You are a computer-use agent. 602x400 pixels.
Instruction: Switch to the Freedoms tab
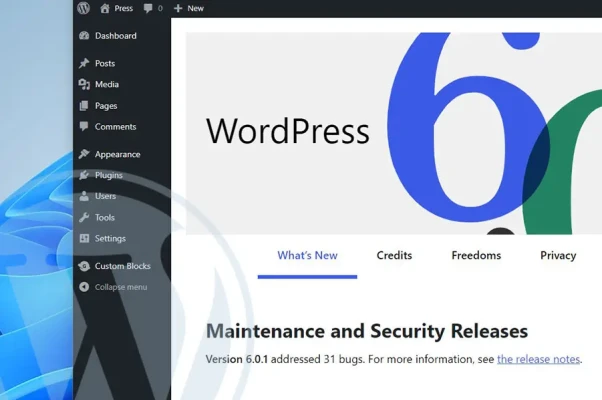click(x=476, y=255)
